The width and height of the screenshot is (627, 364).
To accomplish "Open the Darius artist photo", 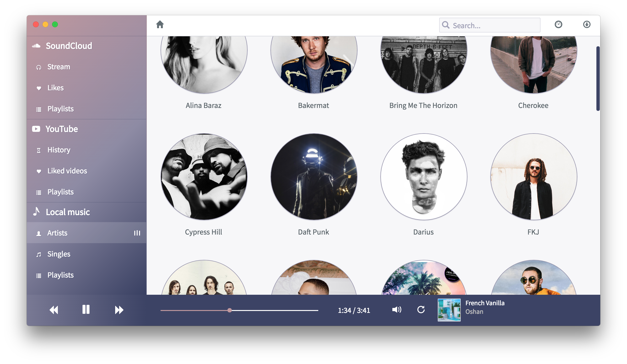I will [424, 177].
